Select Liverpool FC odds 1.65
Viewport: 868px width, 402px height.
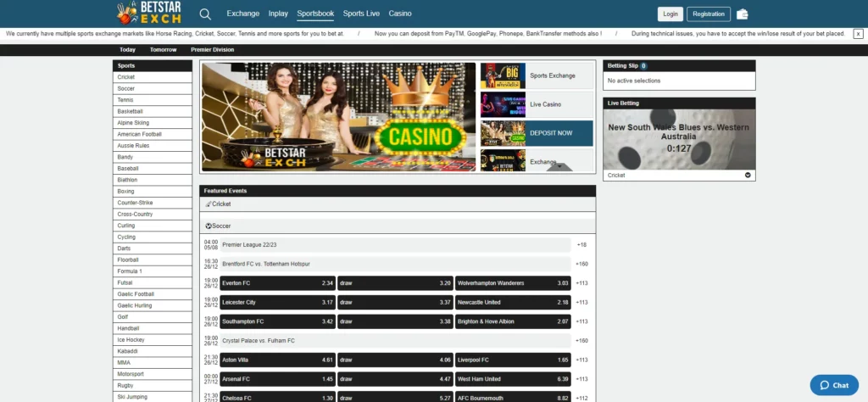click(513, 360)
